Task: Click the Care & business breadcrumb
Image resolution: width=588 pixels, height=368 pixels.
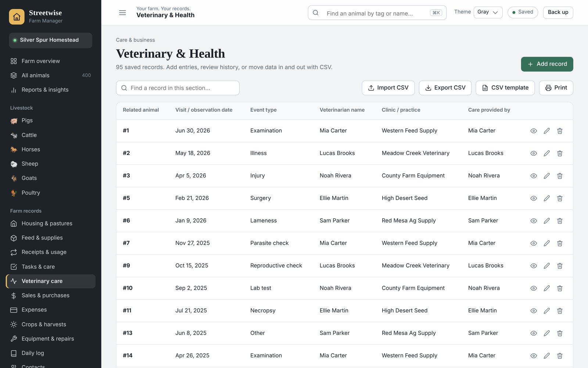Action: pyautogui.click(x=135, y=40)
